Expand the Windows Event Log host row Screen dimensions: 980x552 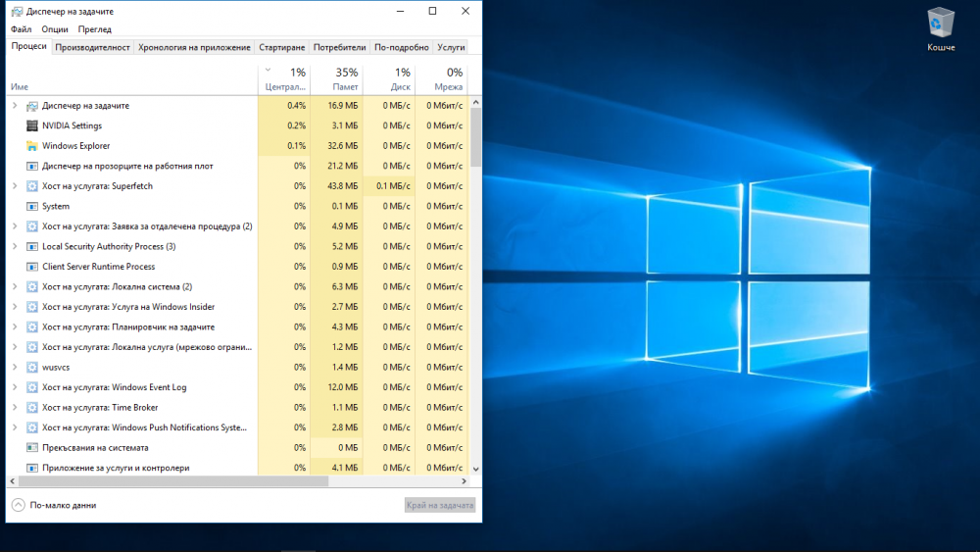click(x=15, y=387)
